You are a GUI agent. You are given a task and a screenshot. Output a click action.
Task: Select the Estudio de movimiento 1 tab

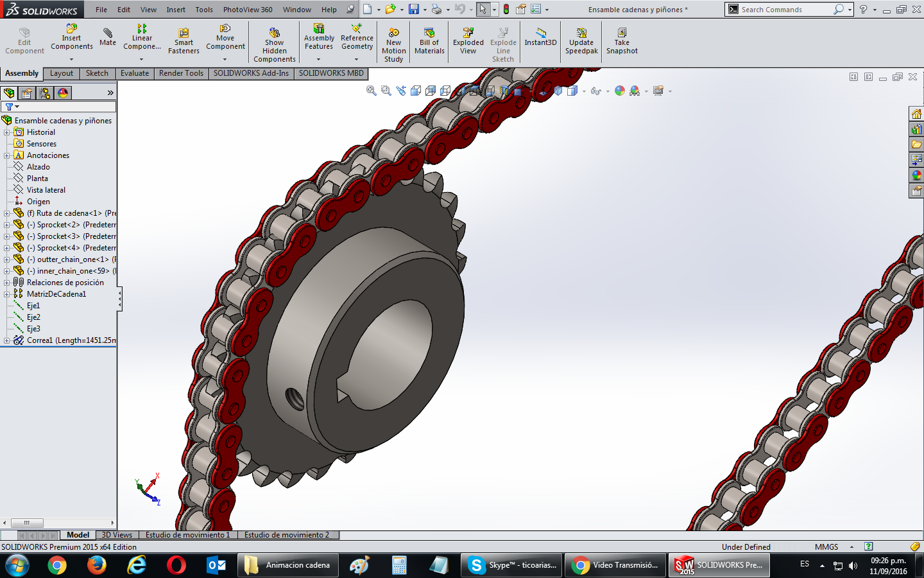(x=187, y=535)
